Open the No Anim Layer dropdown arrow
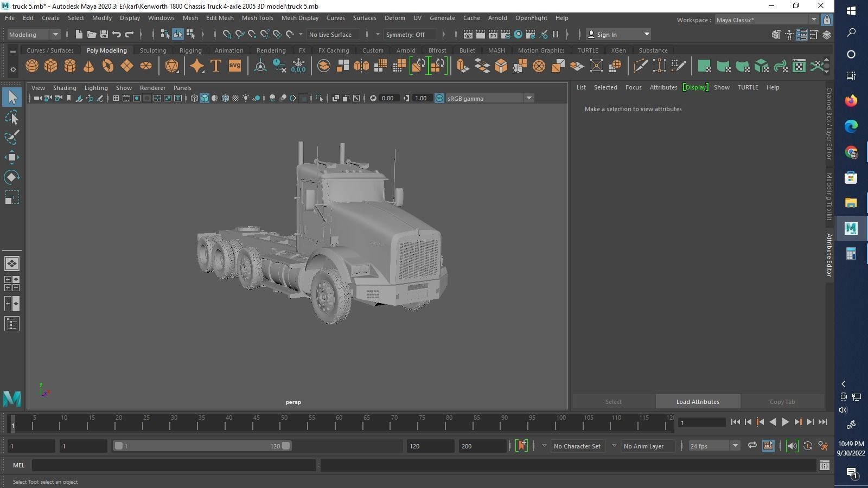 click(x=614, y=446)
